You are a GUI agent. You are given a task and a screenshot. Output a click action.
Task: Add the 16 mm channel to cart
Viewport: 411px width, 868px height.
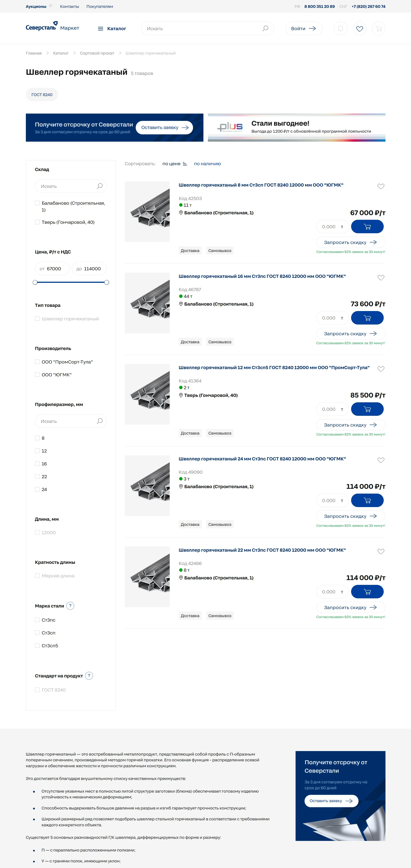tap(367, 318)
